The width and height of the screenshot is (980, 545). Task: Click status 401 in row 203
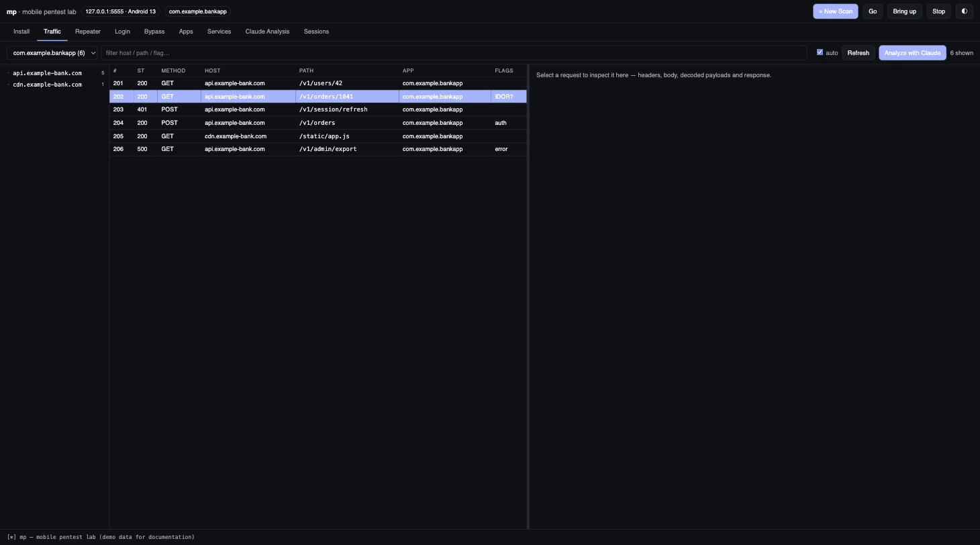pyautogui.click(x=142, y=109)
